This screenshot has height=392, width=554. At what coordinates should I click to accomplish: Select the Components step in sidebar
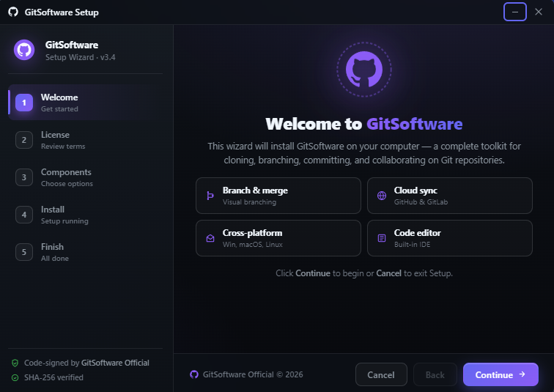(x=85, y=177)
